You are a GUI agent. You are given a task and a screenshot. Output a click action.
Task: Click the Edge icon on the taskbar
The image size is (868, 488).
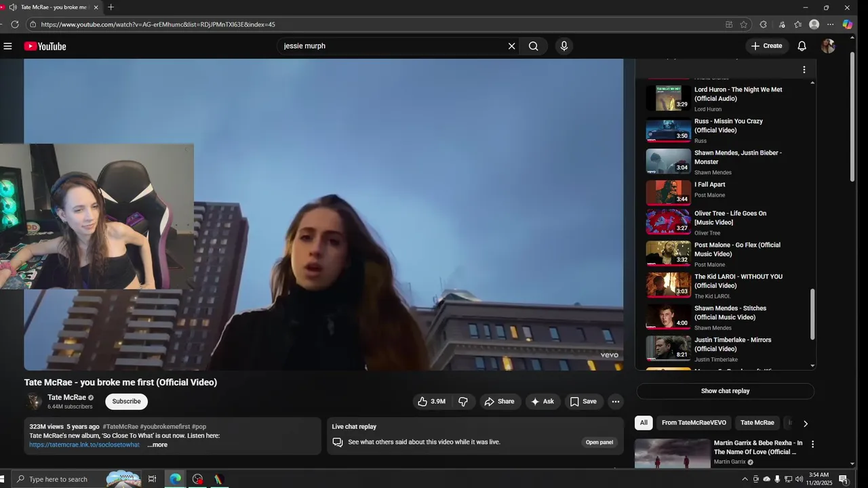click(x=175, y=479)
